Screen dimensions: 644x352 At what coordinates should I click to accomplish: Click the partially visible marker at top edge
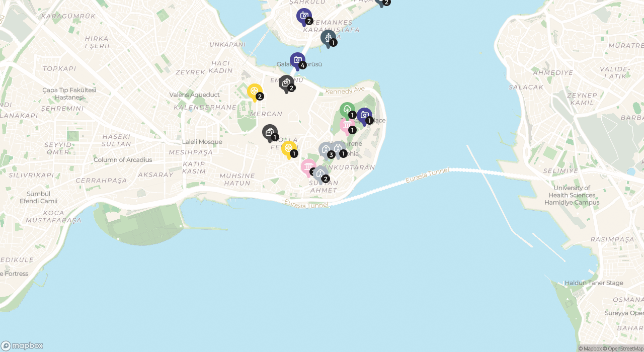click(x=382, y=3)
